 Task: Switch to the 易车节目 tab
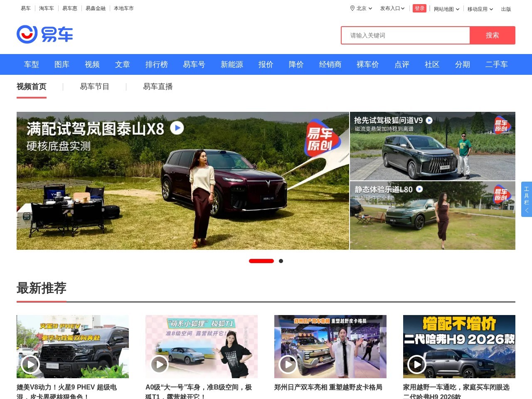(95, 86)
